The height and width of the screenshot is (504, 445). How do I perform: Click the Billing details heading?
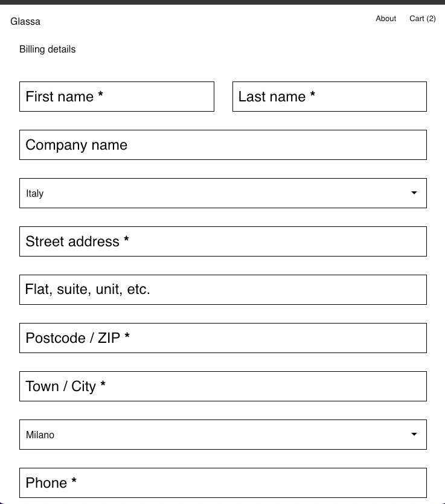tap(48, 49)
